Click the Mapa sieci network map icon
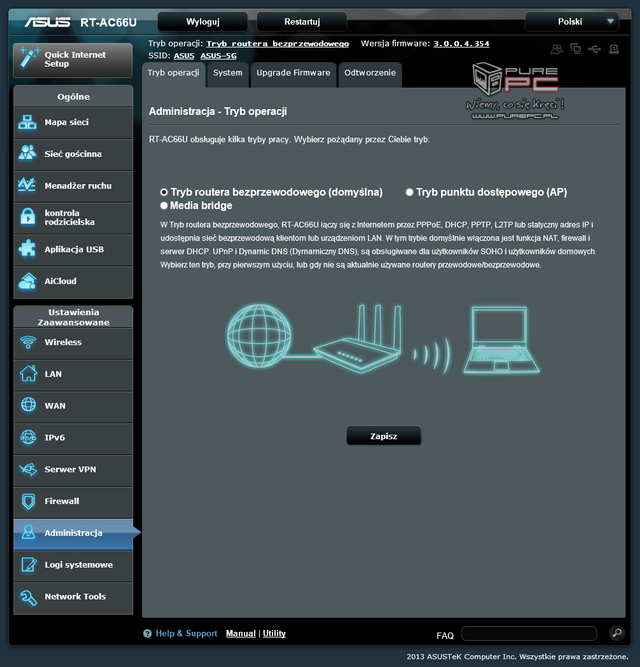Screen dimensions: 640x667 coord(28,123)
